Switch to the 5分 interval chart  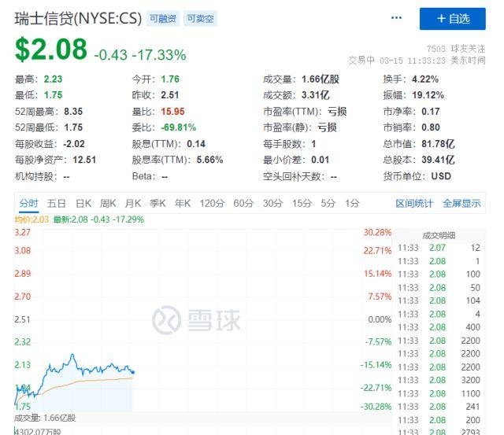[328, 203]
